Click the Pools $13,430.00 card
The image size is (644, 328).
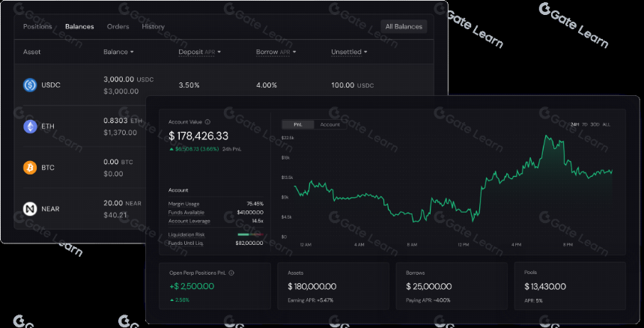click(x=570, y=286)
